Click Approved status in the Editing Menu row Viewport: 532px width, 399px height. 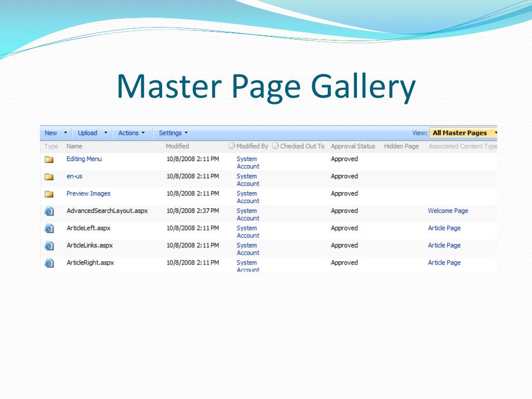pos(344,159)
